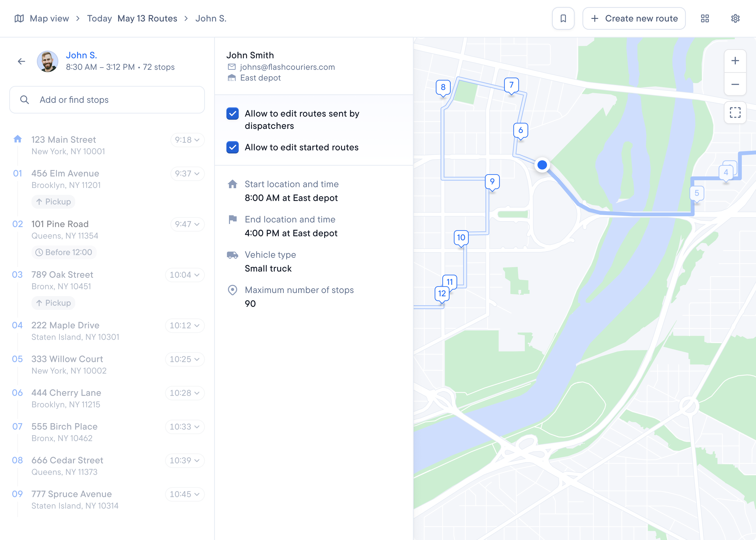Select stop 101 Pine Road
The image size is (756, 540).
pyautogui.click(x=60, y=224)
